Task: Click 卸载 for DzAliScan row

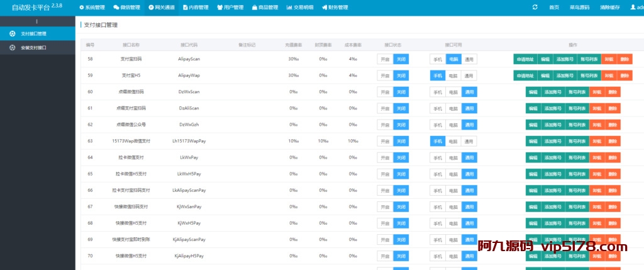Action: tap(597, 108)
